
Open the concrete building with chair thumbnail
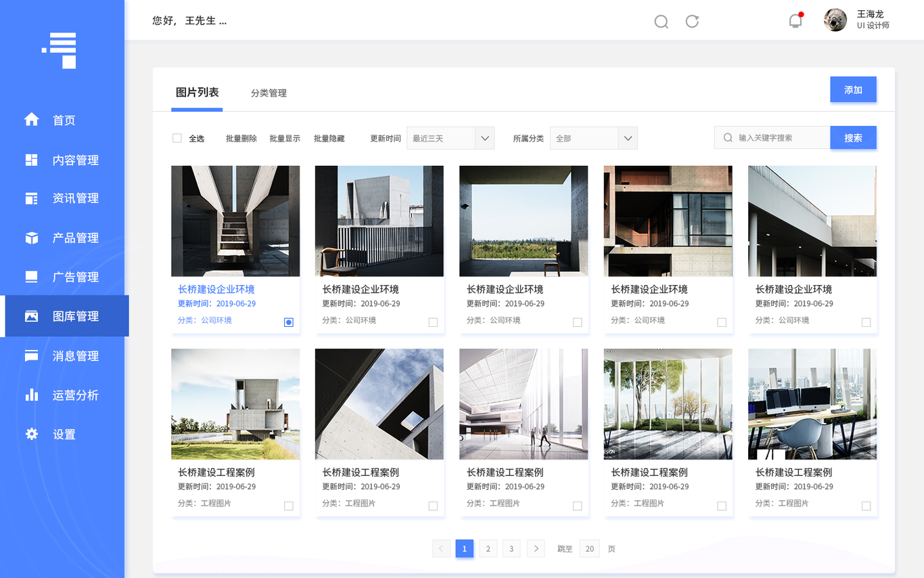(x=379, y=221)
